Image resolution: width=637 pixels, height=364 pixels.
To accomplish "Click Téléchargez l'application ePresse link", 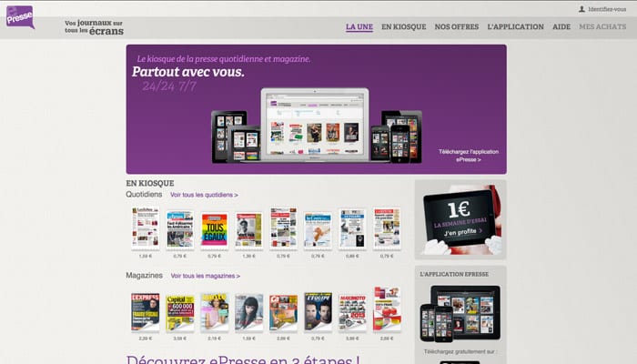I will coord(469,156).
